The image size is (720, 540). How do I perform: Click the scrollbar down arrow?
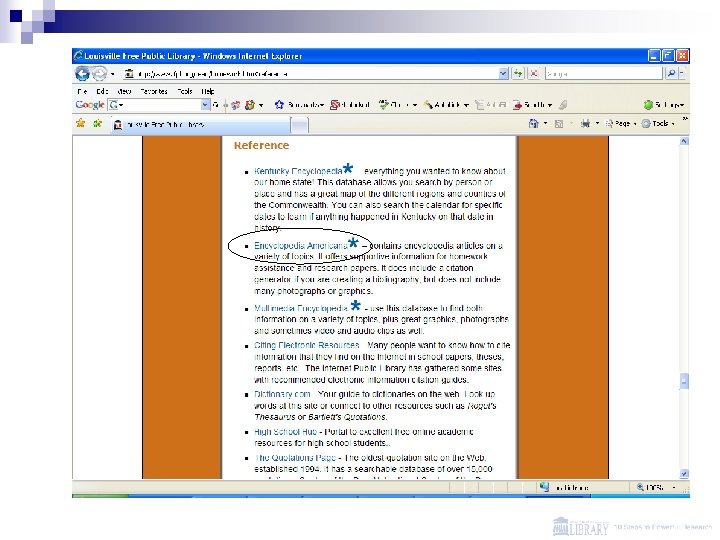684,473
